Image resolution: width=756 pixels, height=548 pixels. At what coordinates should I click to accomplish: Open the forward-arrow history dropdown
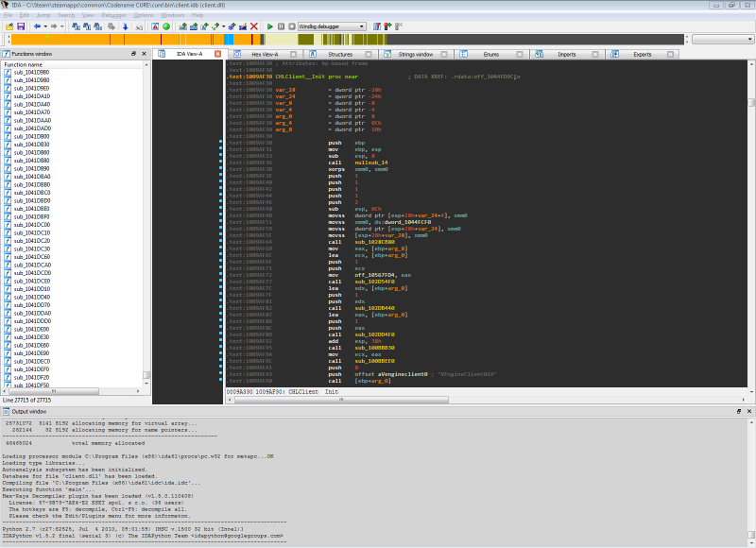coord(61,26)
